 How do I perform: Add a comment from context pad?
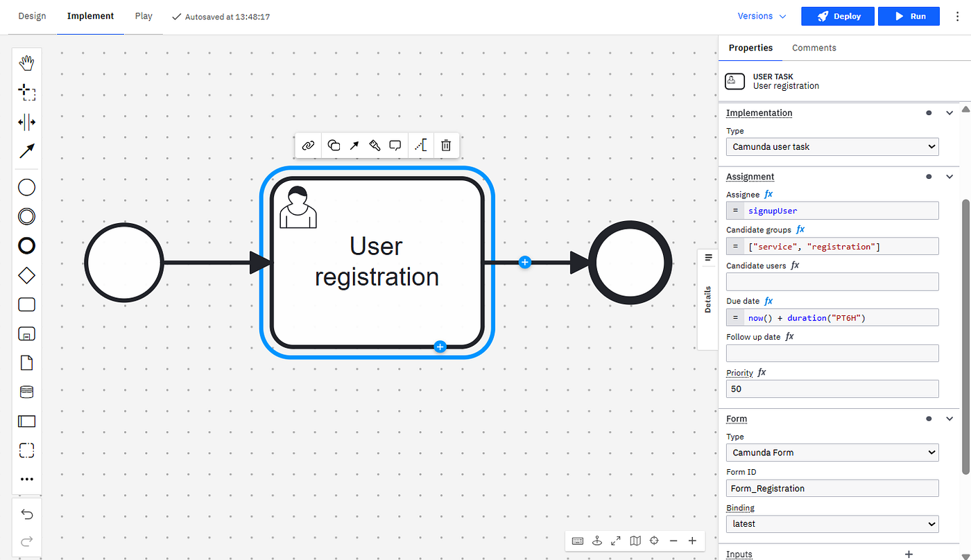tap(395, 145)
